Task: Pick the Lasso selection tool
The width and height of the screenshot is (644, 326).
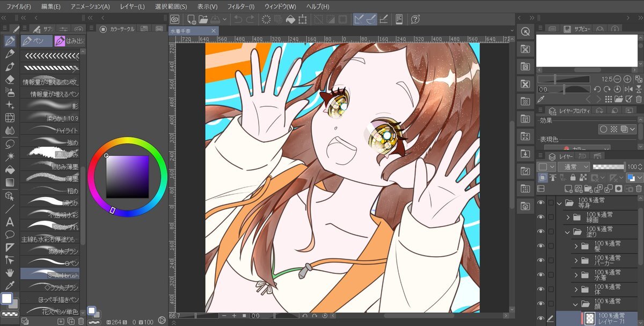Action: click(x=10, y=144)
